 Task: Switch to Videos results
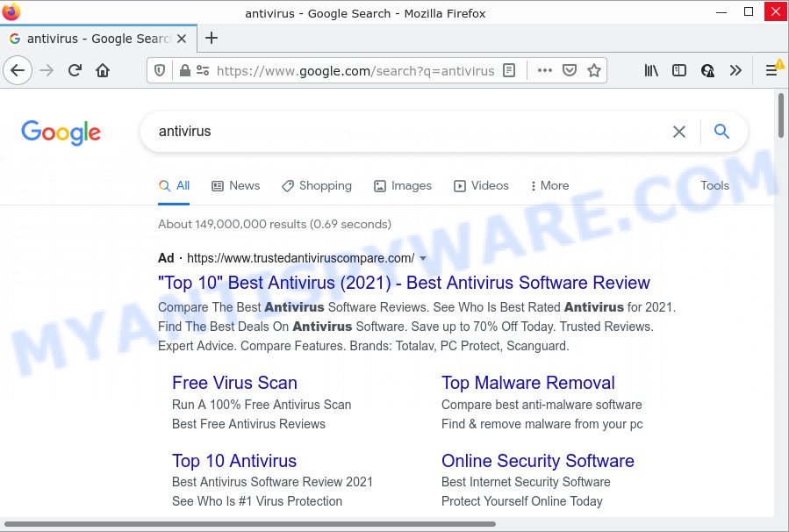point(481,186)
